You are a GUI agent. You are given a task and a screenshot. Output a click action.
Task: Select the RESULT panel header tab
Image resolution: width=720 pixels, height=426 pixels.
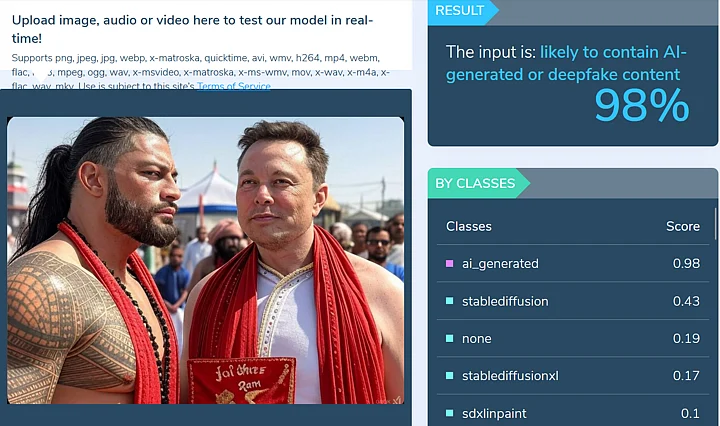(x=463, y=11)
